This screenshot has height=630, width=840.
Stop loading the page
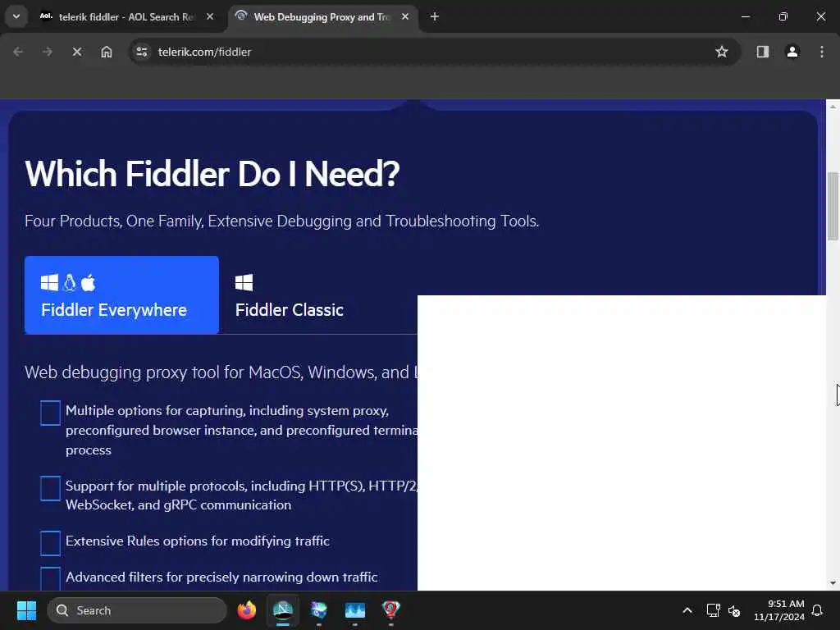[77, 52]
